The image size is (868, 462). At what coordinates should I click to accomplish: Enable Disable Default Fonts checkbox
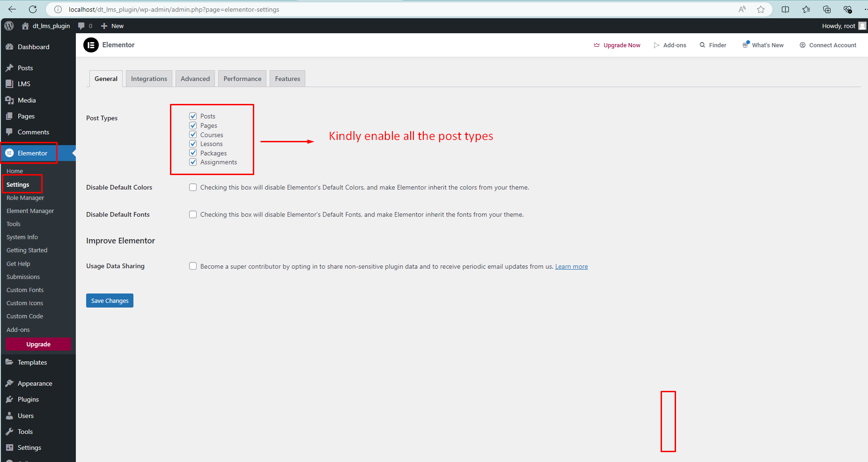click(x=193, y=214)
